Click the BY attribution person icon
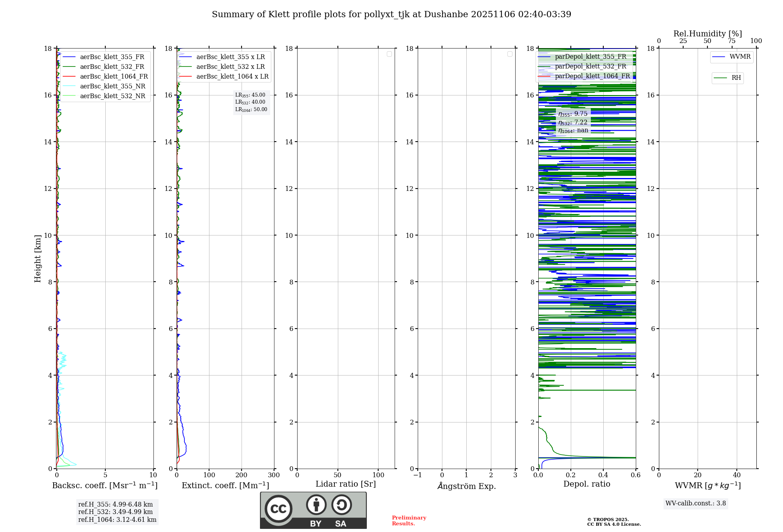The image size is (783, 532). 316,505
